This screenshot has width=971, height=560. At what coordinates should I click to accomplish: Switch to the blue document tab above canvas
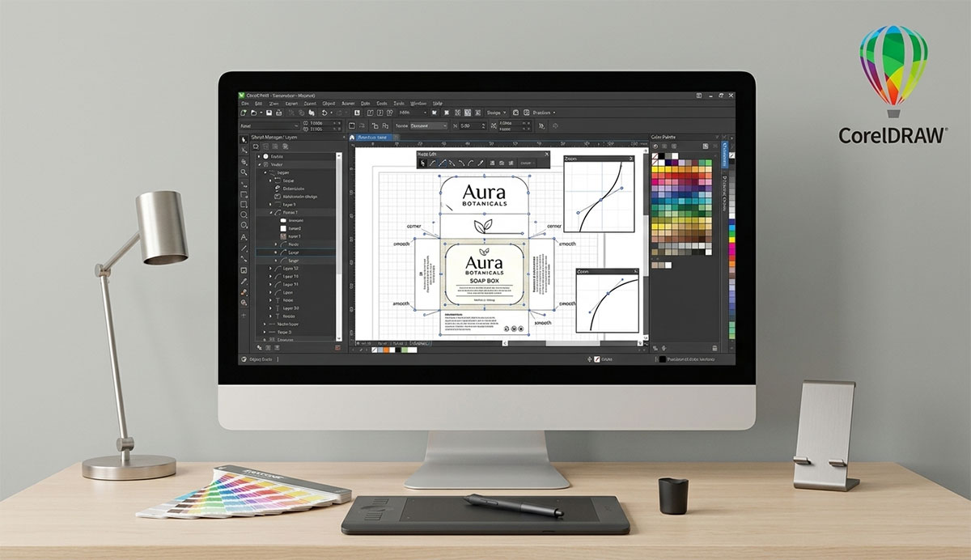pyautogui.click(x=374, y=138)
